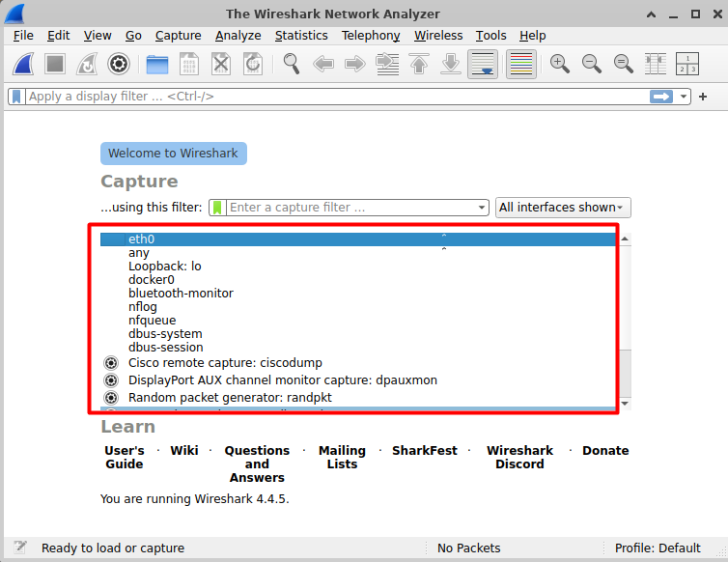
Task: Open the Wireless menu
Action: click(x=438, y=36)
